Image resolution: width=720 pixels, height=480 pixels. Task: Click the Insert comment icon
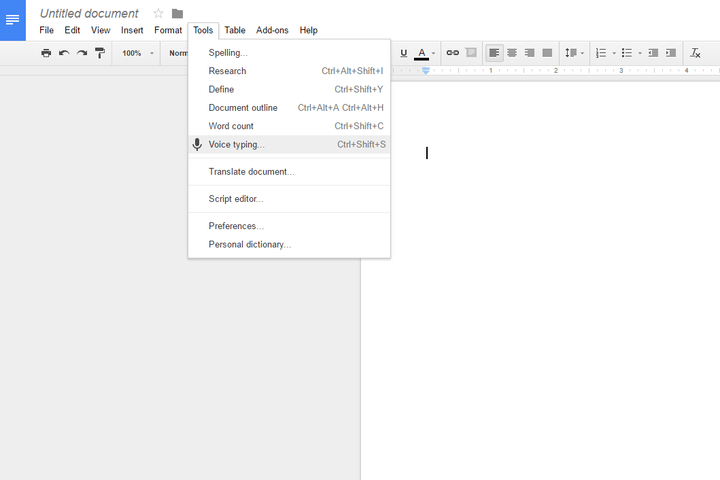tap(471, 53)
